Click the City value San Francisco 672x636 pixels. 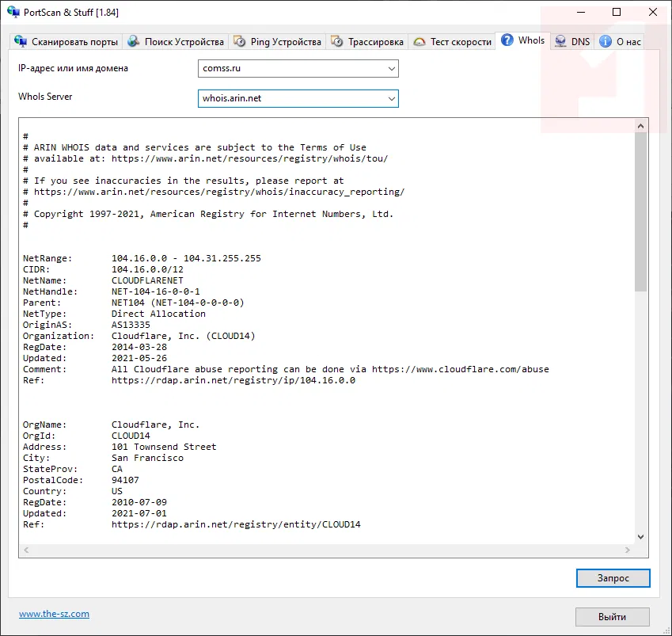point(147,458)
